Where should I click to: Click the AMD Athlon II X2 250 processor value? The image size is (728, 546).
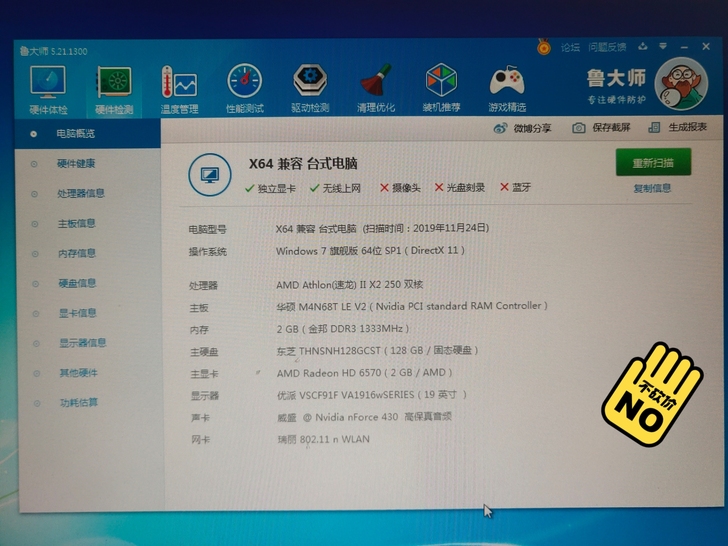coord(349,284)
